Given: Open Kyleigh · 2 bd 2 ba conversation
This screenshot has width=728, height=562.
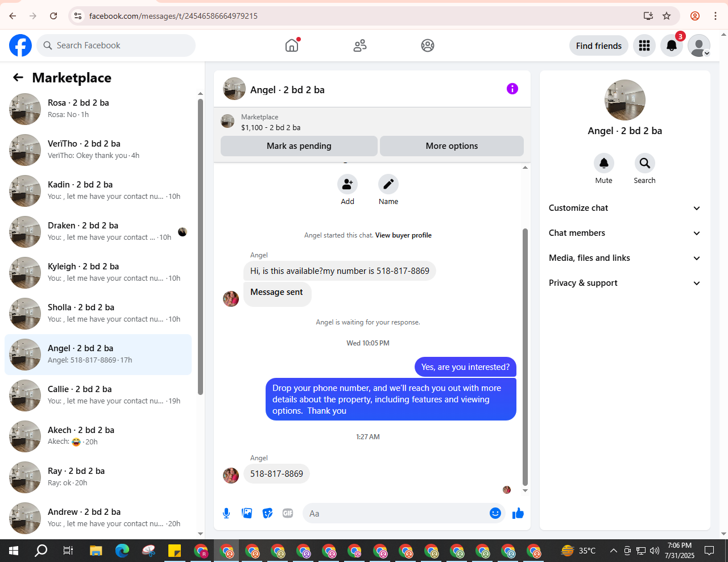Looking at the screenshot, I should tap(98, 273).
